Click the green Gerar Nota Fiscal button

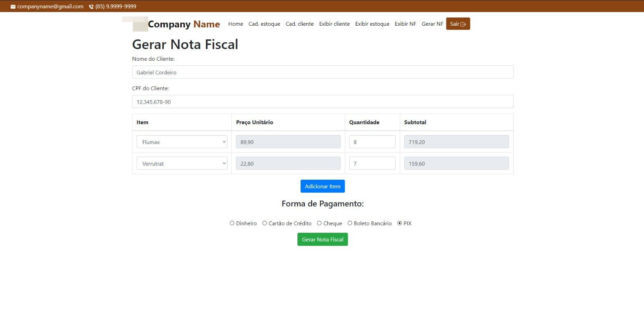pos(323,240)
